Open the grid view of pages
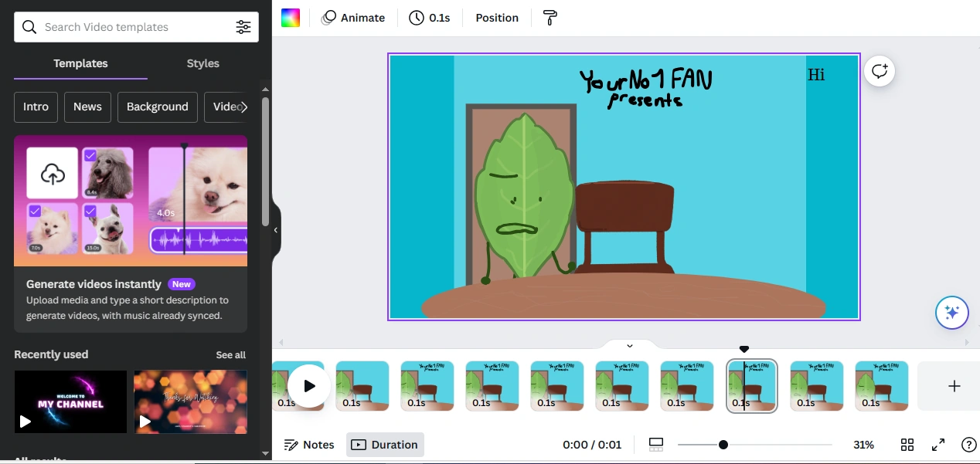The height and width of the screenshot is (464, 980). (x=907, y=445)
